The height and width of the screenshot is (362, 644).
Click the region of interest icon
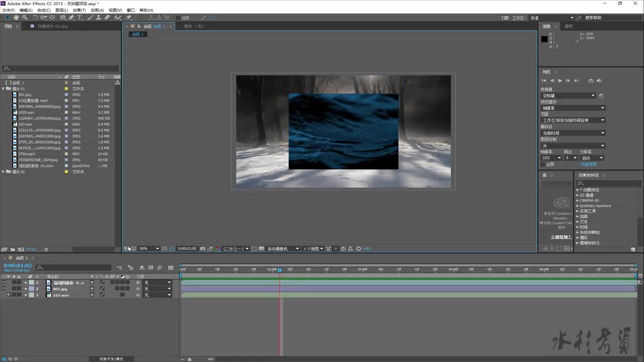(254, 248)
